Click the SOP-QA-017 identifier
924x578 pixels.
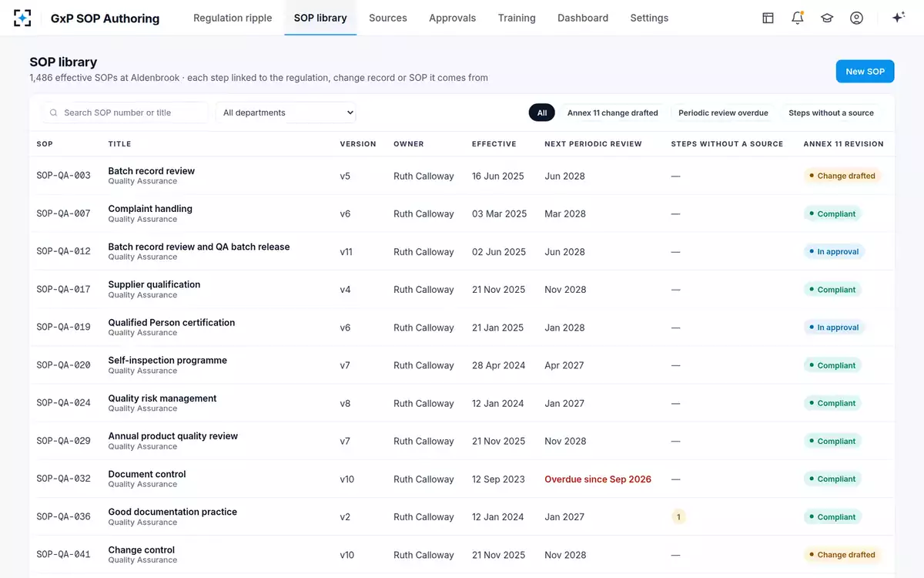pos(63,290)
